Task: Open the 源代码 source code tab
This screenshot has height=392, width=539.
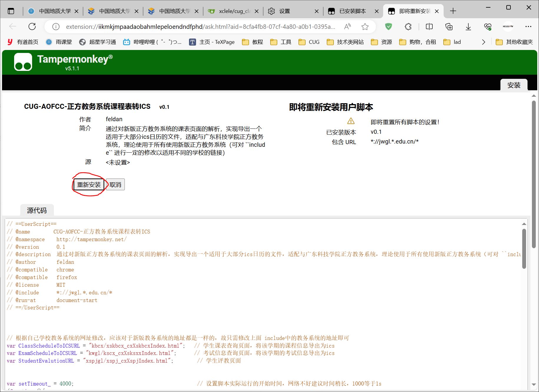Action: pos(37,210)
